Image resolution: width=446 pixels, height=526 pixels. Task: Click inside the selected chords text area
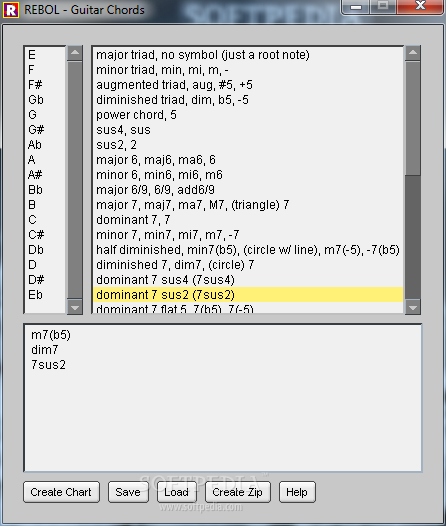point(223,398)
